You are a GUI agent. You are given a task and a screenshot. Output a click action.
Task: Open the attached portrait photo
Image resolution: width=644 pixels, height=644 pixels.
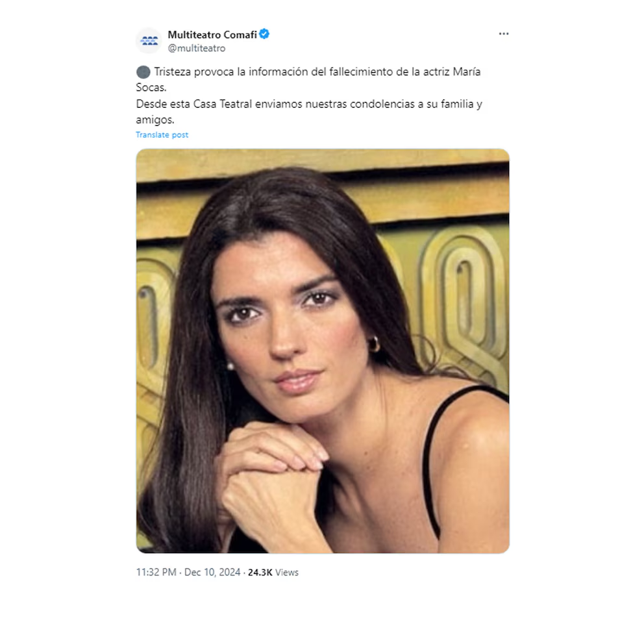click(x=323, y=351)
